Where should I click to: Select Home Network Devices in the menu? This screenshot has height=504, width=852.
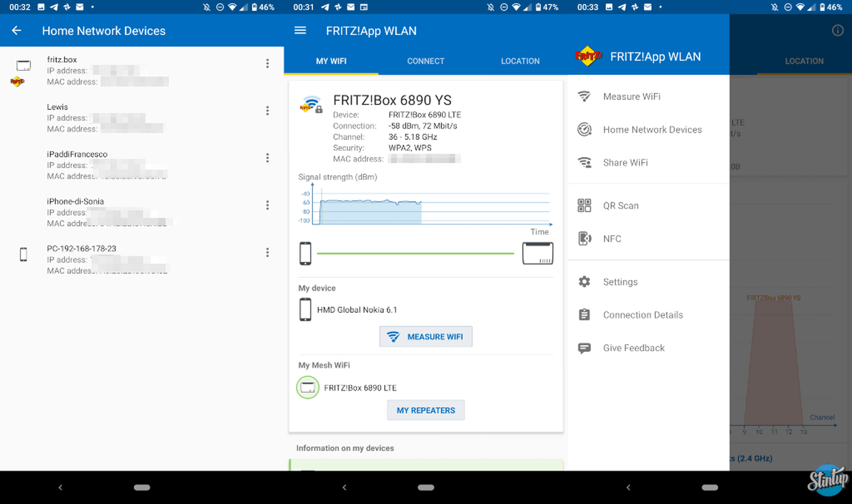[652, 129]
